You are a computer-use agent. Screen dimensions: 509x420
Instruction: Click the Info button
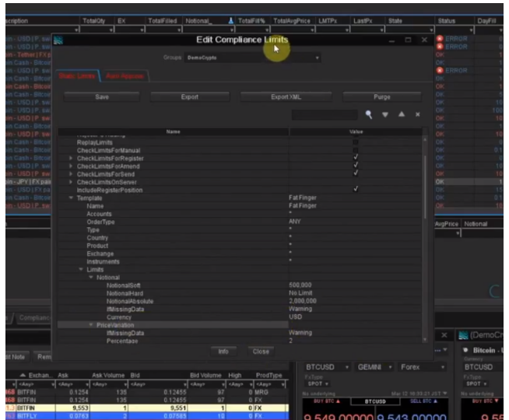[x=223, y=352]
